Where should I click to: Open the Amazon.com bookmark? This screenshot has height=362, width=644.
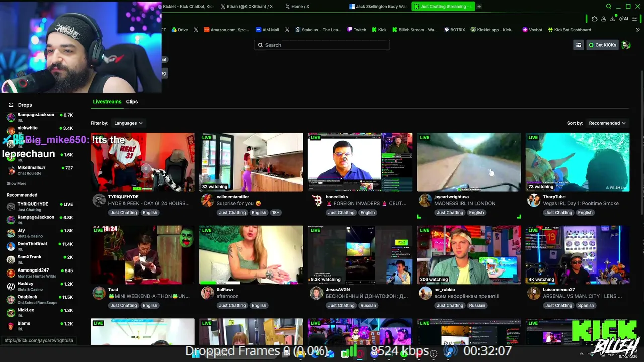click(x=226, y=30)
